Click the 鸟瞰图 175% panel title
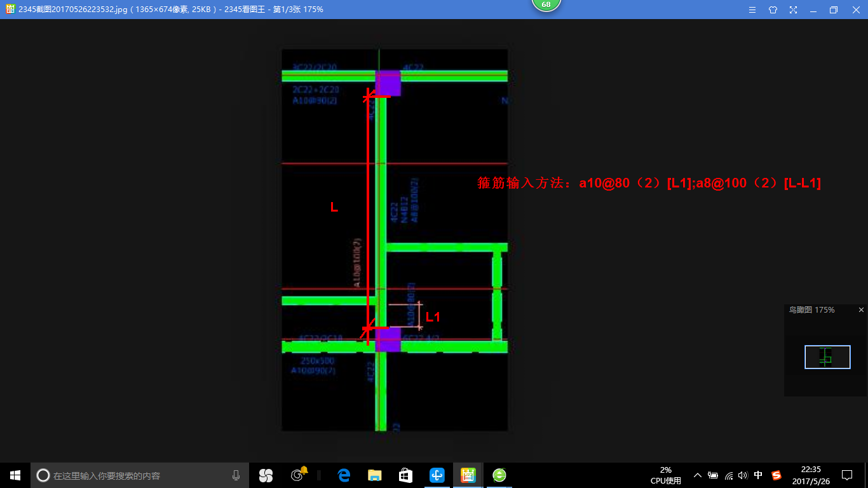This screenshot has height=488, width=868. click(811, 310)
